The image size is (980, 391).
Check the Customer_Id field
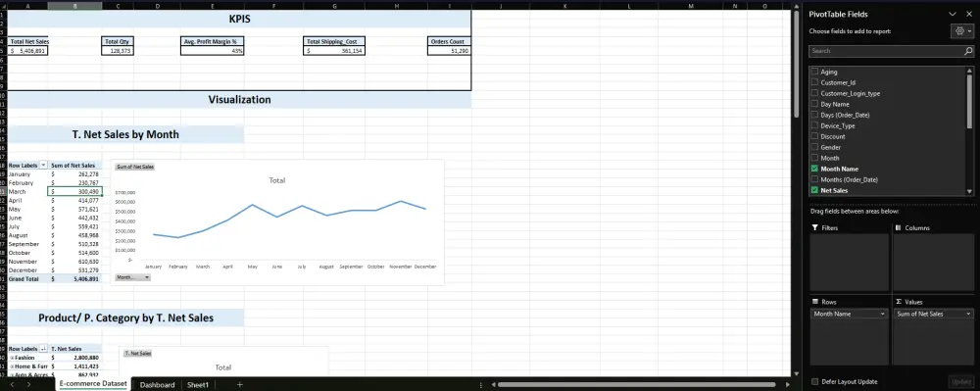click(x=814, y=82)
